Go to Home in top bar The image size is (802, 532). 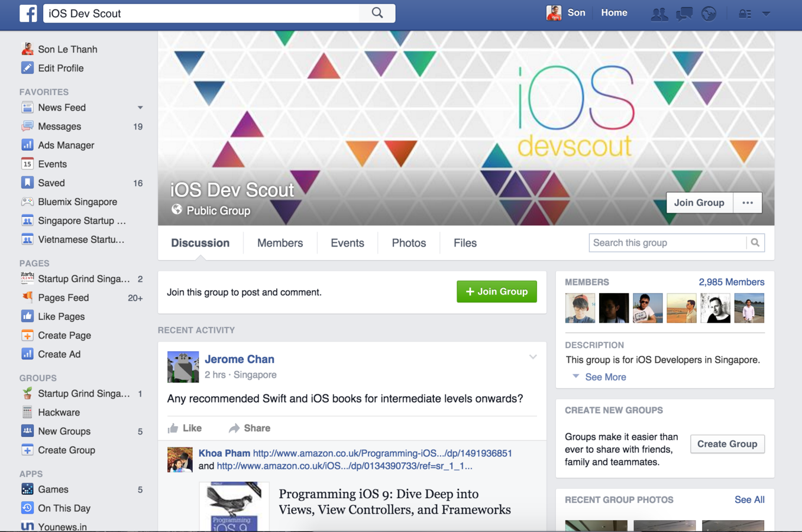point(614,12)
